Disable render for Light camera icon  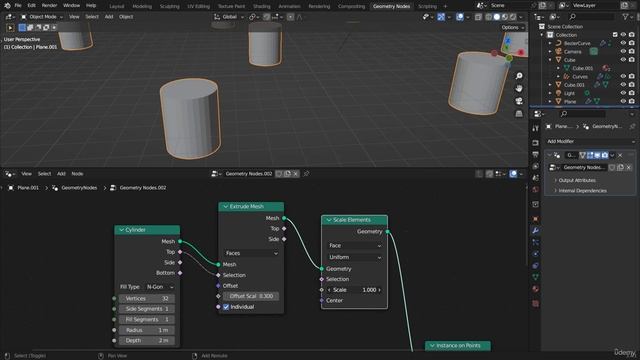click(632, 93)
